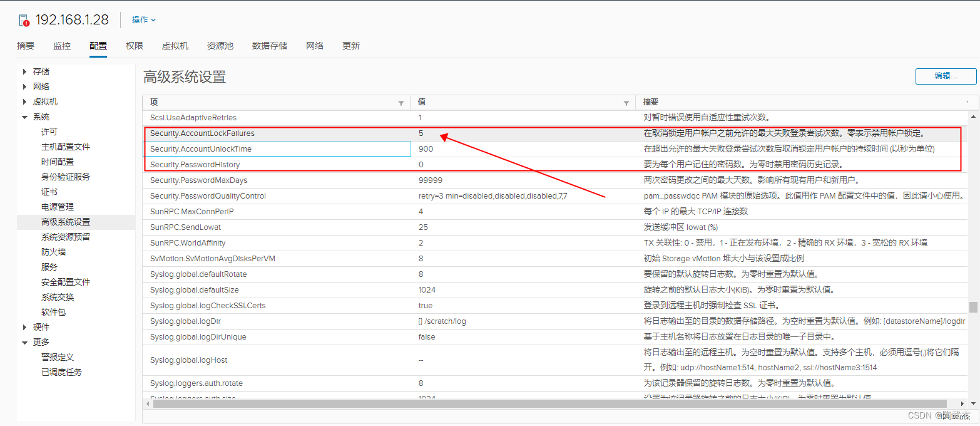The width and height of the screenshot is (980, 426).
Task: Click the scrollbar up arrow
Action: point(973,117)
